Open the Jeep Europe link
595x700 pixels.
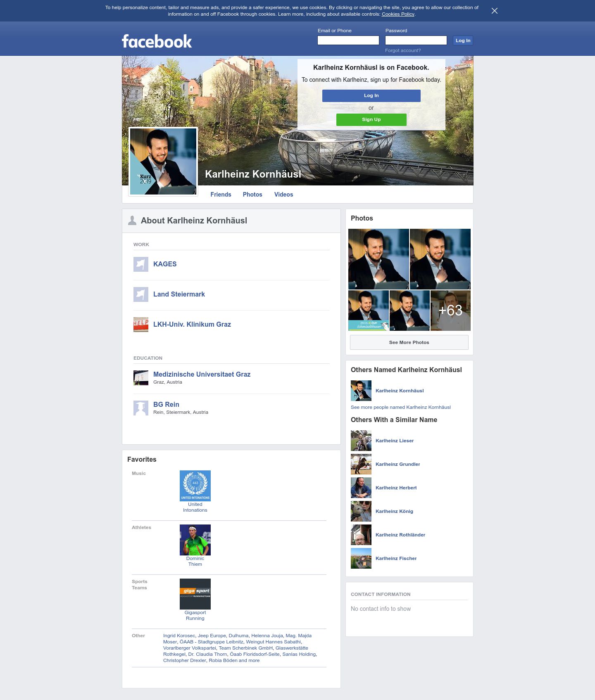[x=212, y=636]
